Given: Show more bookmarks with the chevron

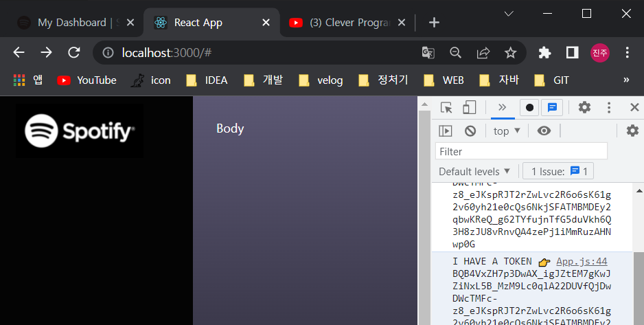Looking at the screenshot, I should 626,80.
